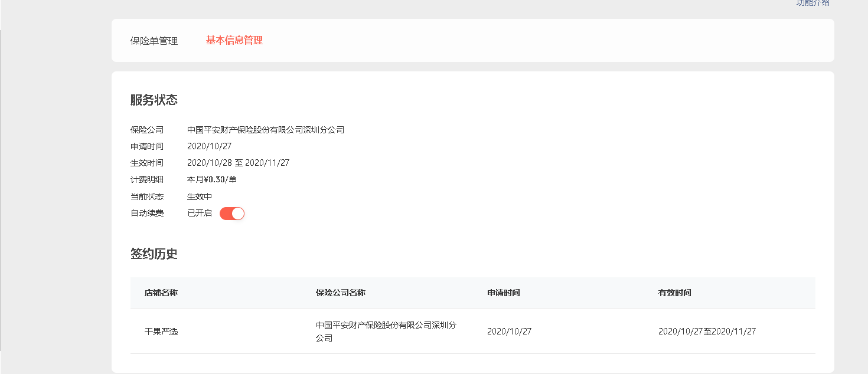Click the 已开启 label text
This screenshot has height=374, width=868.
point(200,213)
